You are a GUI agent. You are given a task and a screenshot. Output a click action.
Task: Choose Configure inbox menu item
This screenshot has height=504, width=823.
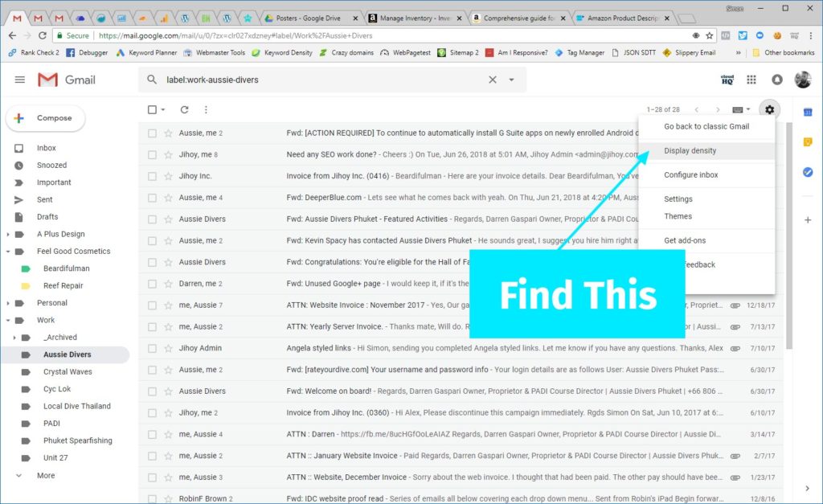[706, 174]
